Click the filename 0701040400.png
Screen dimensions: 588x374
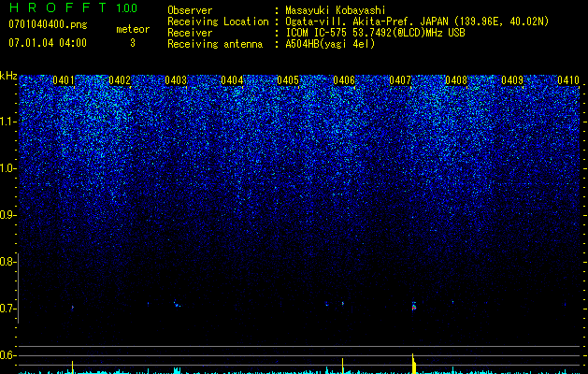coord(48,25)
